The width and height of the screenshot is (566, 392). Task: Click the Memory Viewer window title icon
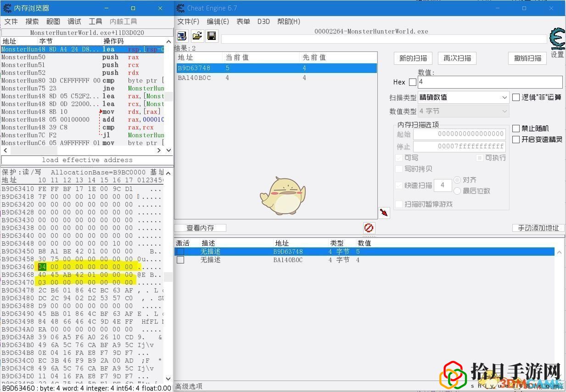point(7,8)
